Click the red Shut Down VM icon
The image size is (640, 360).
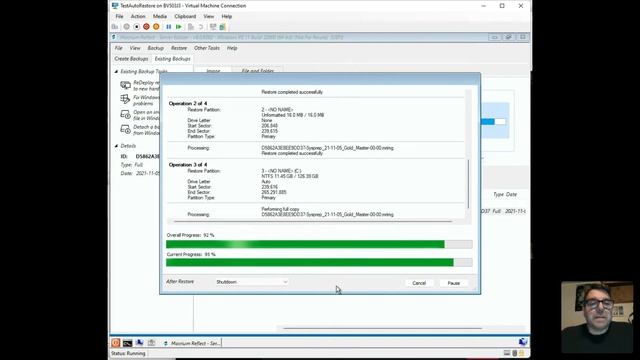pyautogui.click(x=146, y=27)
